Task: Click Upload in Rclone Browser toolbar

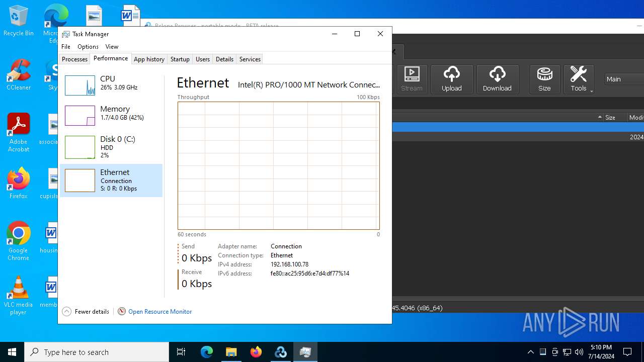Action: pyautogui.click(x=452, y=79)
